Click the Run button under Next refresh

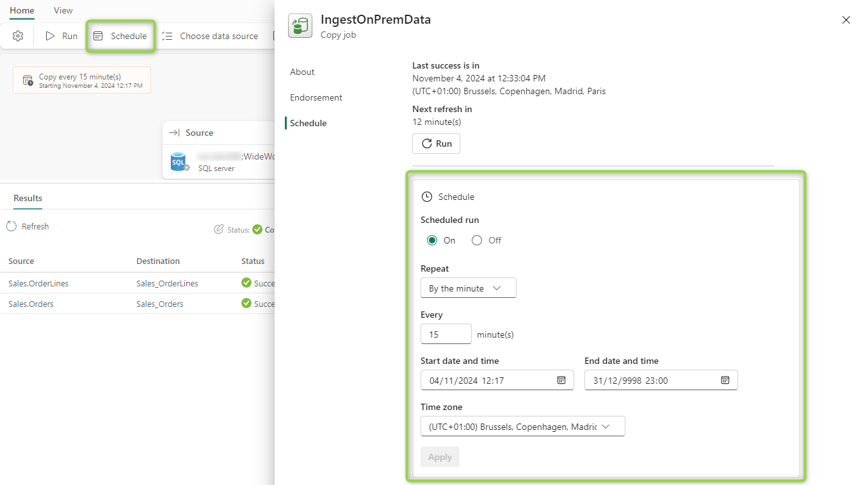(436, 144)
